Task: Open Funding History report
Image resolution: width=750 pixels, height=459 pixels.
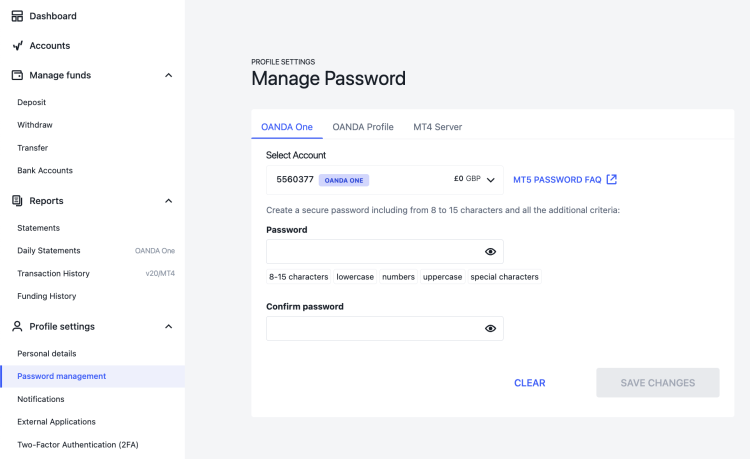Action: coord(46,296)
